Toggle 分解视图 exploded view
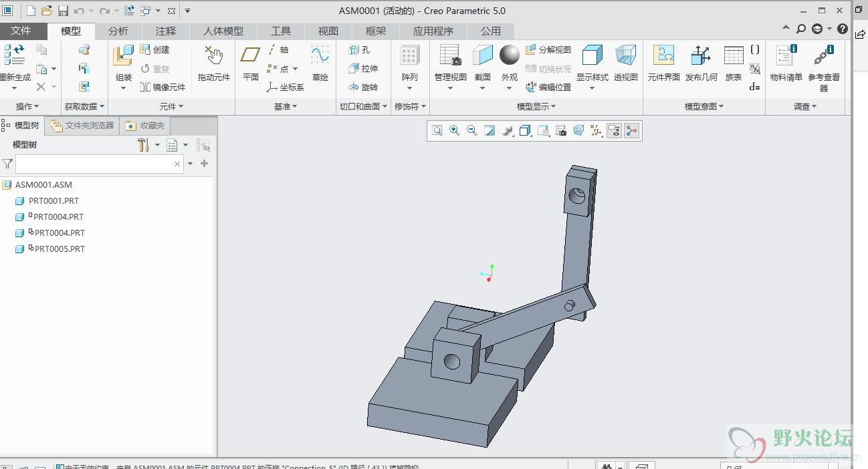868x469 pixels. [548, 50]
